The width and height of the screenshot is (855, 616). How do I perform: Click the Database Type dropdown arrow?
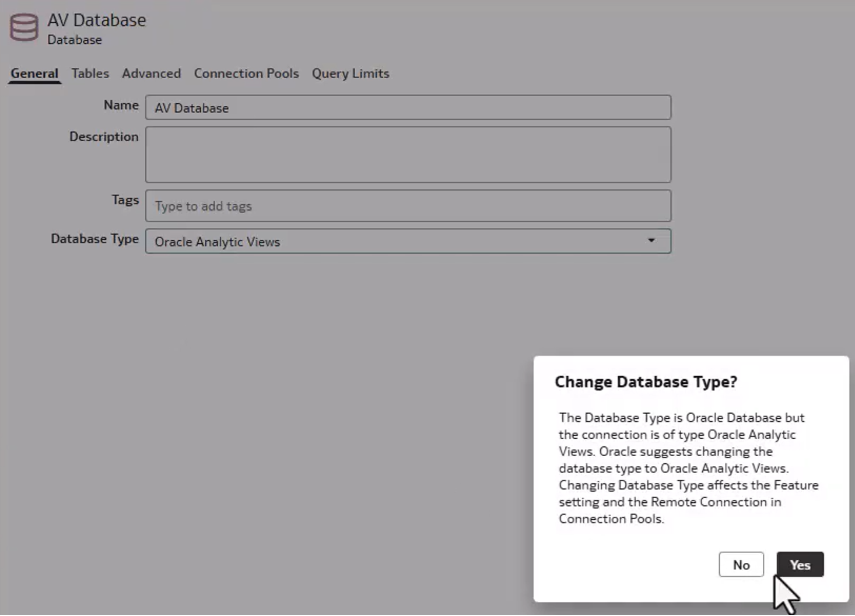[651, 241]
